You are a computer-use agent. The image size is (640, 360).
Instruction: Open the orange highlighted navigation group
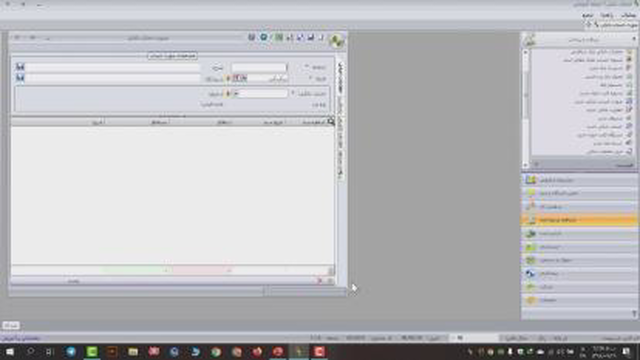pyautogui.click(x=579, y=220)
